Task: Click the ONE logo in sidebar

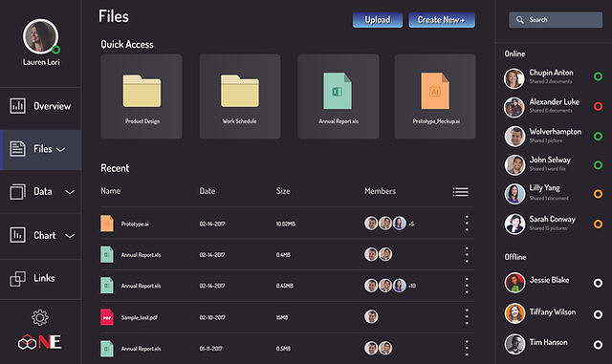Action: 40,343
